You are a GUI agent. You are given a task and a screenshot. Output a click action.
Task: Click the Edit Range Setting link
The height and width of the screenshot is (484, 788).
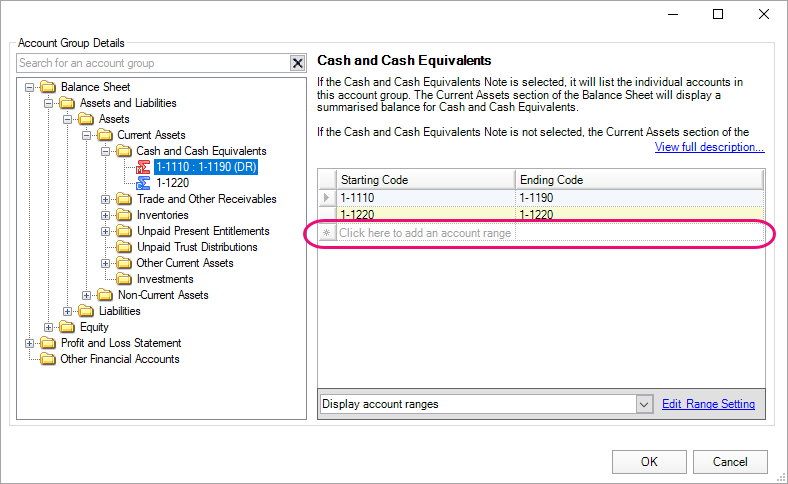coord(708,404)
